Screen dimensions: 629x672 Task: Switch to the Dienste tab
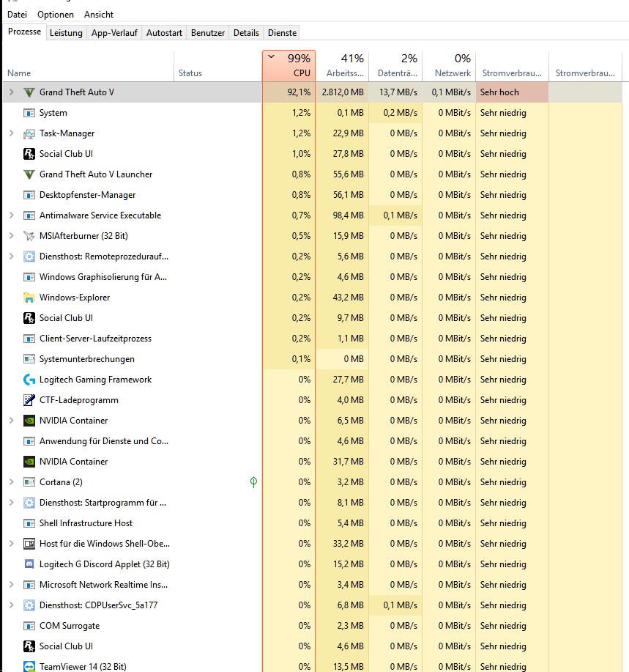coord(282,33)
